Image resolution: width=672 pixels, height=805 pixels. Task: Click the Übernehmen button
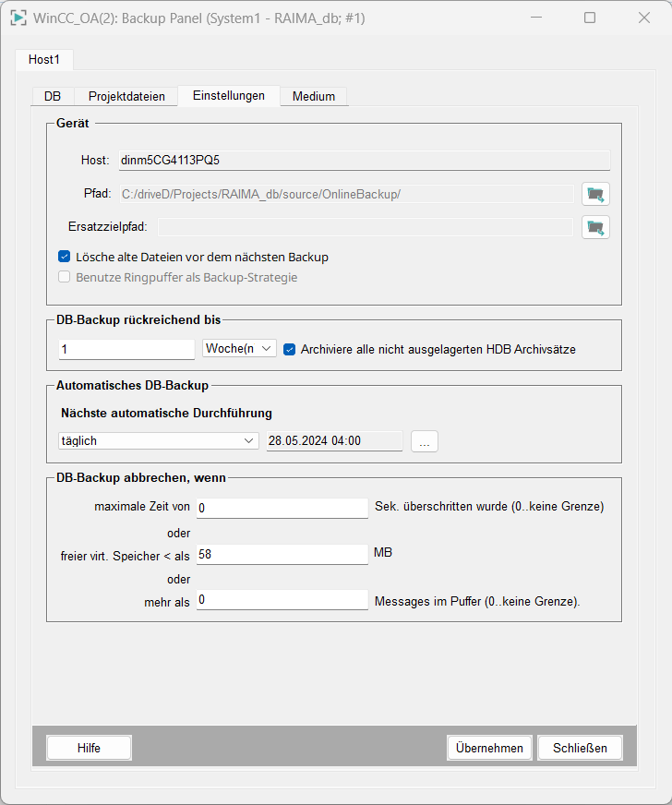click(x=489, y=748)
